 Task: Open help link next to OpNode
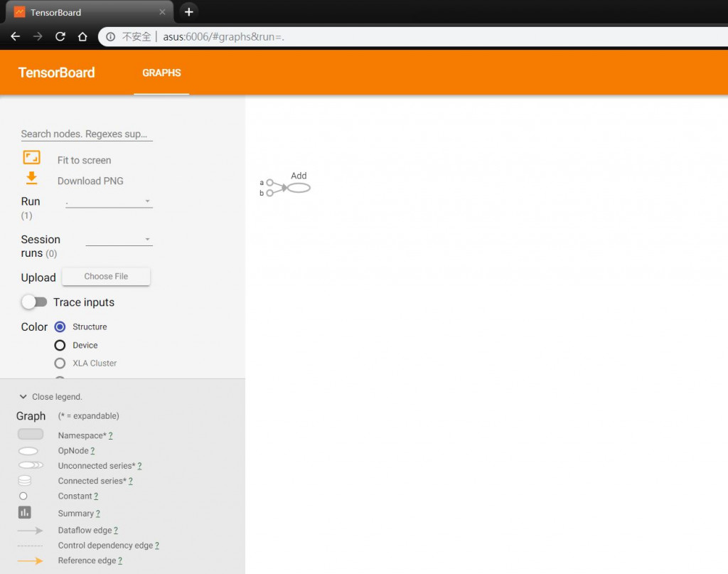(92, 450)
